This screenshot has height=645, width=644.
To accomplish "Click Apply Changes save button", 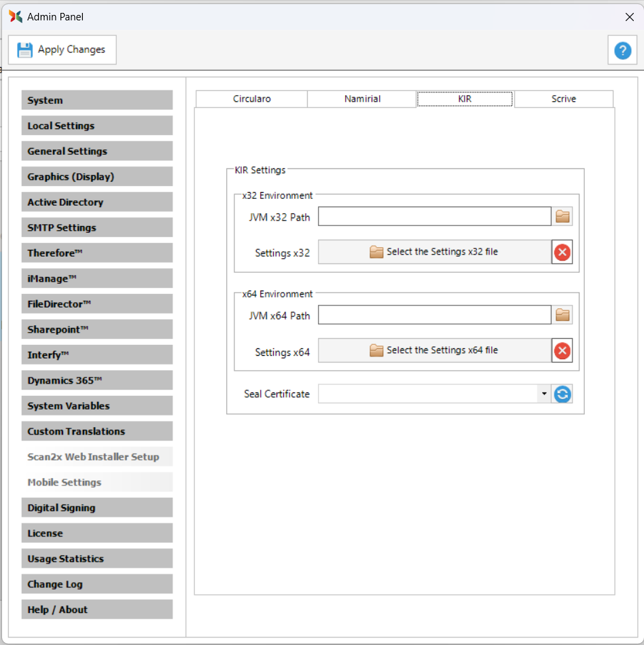I will pos(62,50).
